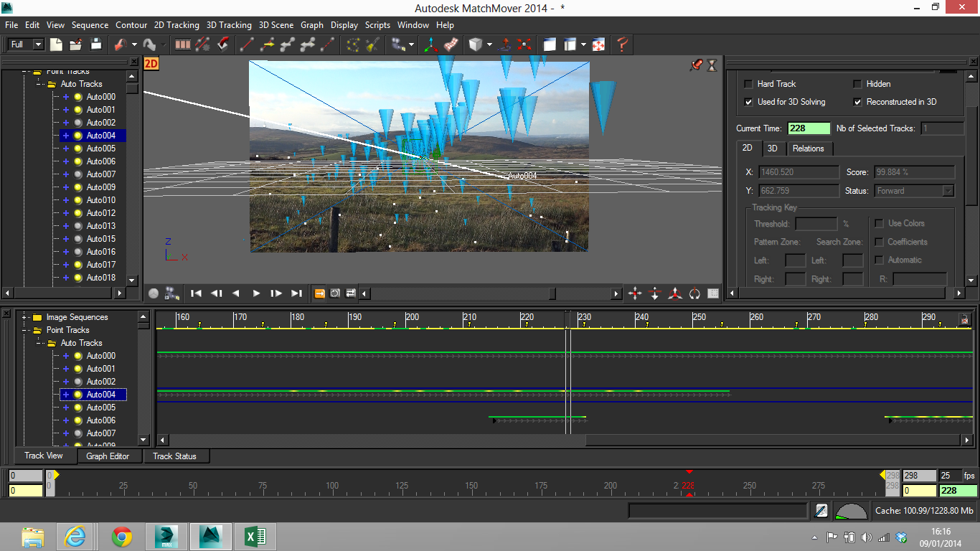Click the ping-pong playback mode icon
Viewport: 980px width, 551px height.
(x=351, y=293)
